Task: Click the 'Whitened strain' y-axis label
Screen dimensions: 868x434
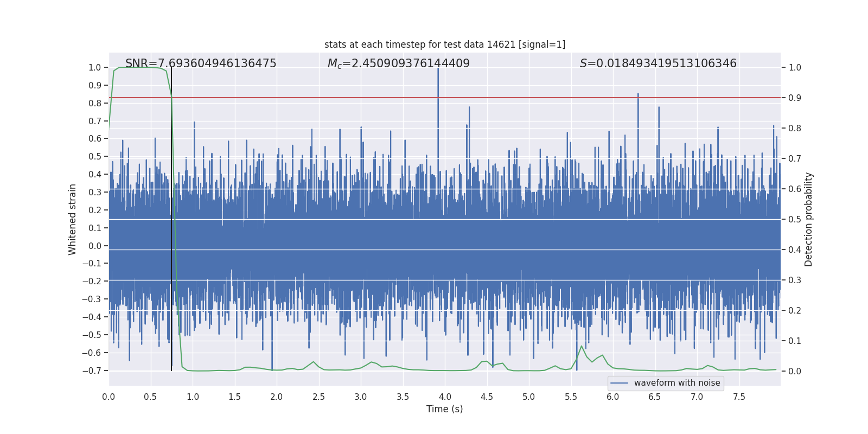Action: click(73, 219)
